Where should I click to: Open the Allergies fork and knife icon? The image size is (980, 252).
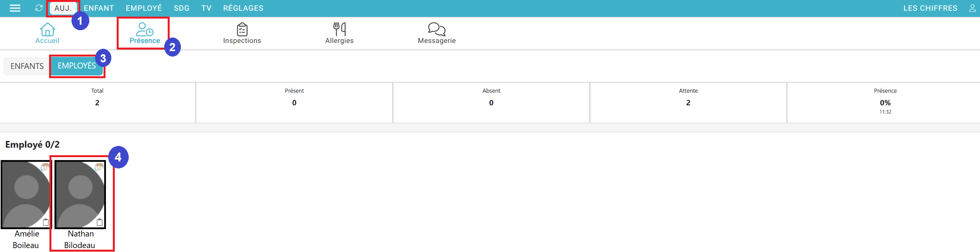point(339,29)
